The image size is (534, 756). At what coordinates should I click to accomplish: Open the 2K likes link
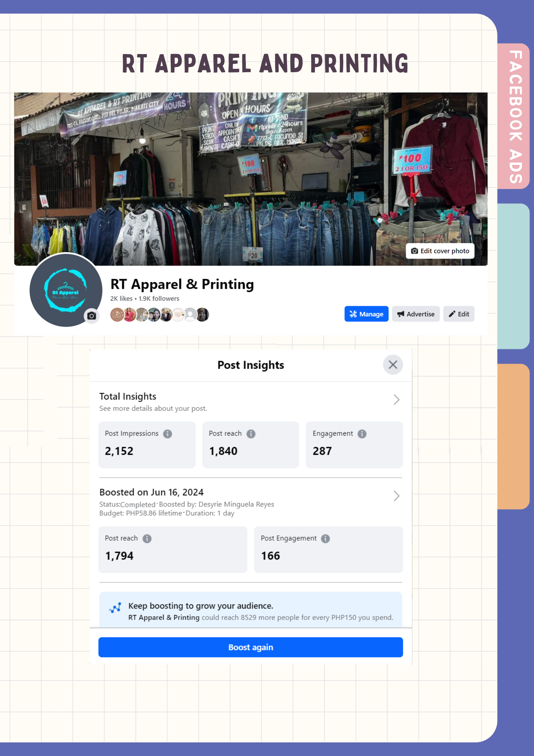pyautogui.click(x=121, y=299)
